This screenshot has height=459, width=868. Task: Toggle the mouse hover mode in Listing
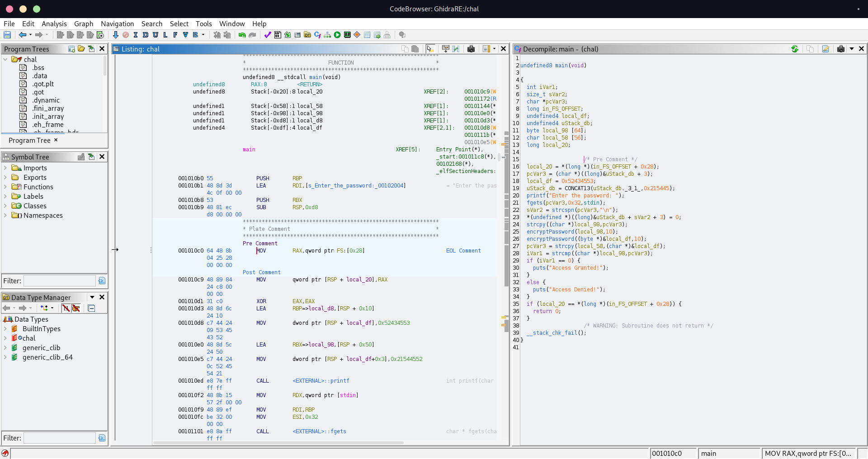click(430, 49)
